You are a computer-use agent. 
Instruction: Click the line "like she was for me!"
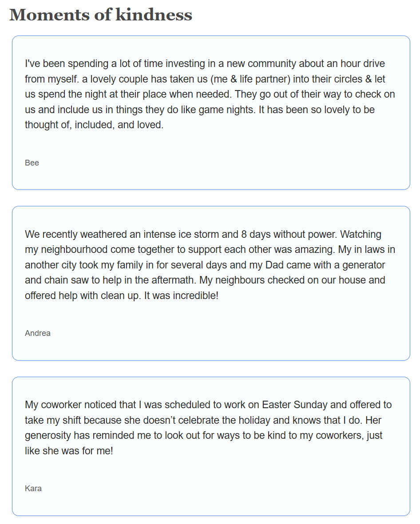(x=69, y=451)
